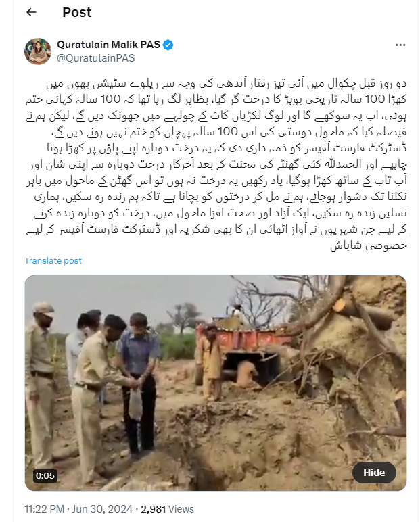The image size is (420, 522).
Task: Open the @QuratulainPAS handle link
Action: 96,58
